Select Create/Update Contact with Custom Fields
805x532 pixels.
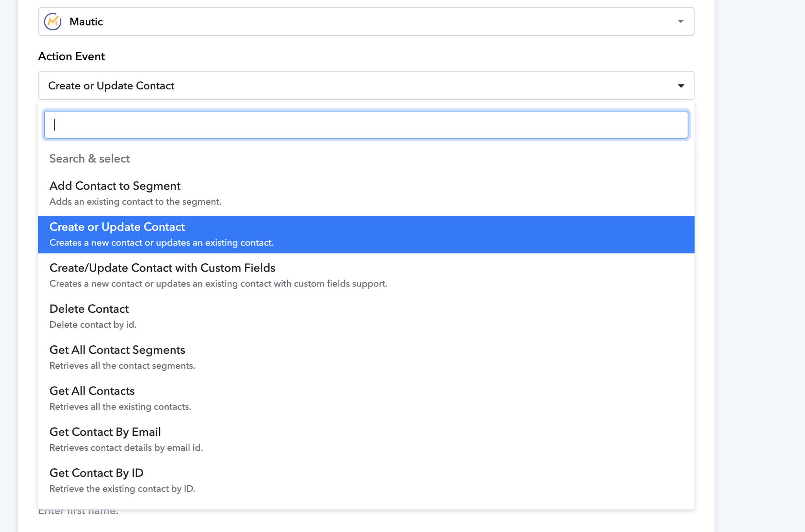click(x=366, y=276)
